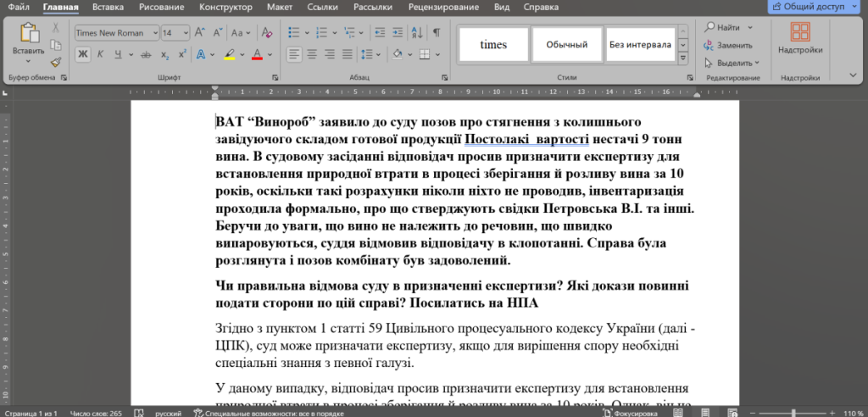The height and width of the screenshot is (417, 868).
Task: Cut selection with scissors icon
Action: click(56, 28)
